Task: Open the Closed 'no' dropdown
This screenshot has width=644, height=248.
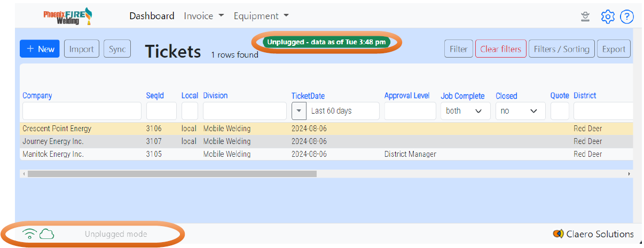Action: tap(520, 111)
